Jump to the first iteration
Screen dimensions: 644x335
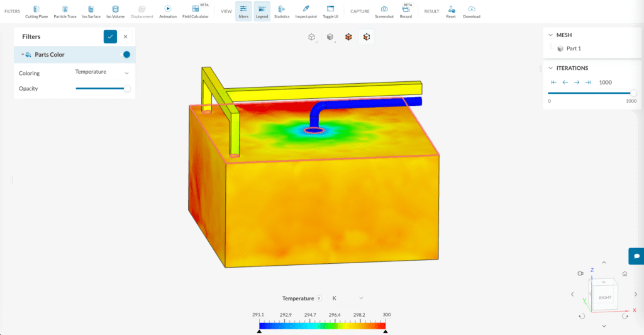[553, 82]
